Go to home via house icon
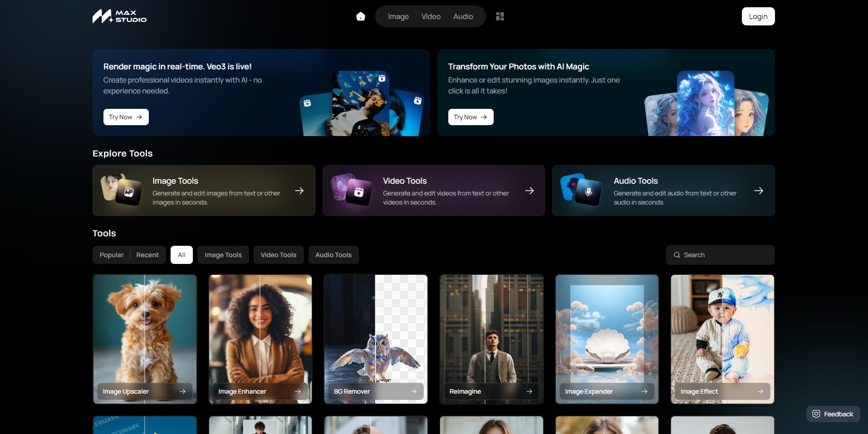 tap(361, 16)
